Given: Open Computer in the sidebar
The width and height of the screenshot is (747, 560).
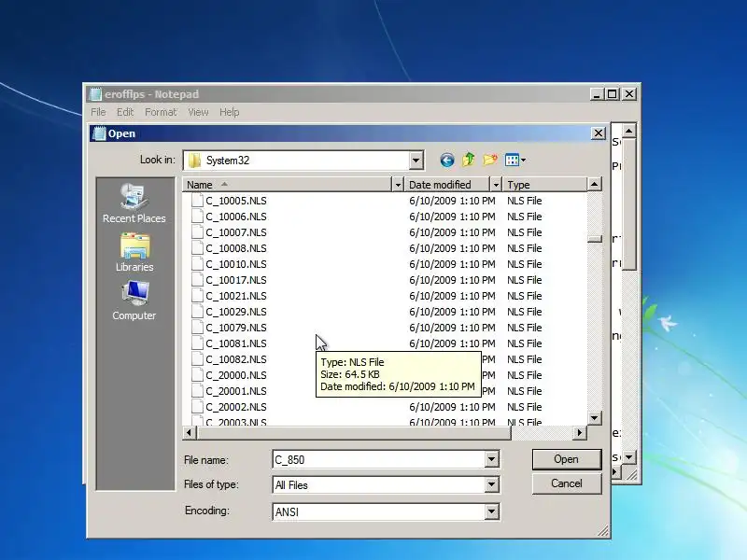Looking at the screenshot, I should [x=134, y=301].
